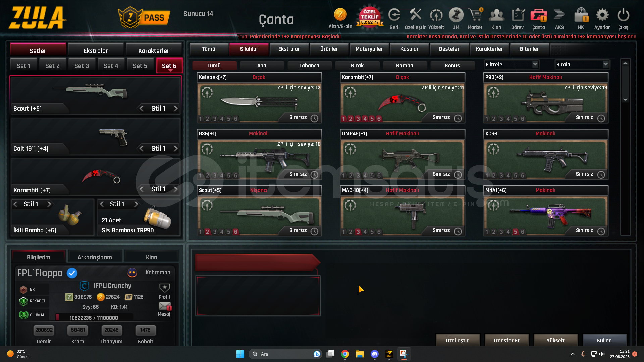Open File Explorer from the taskbar
644x362 pixels.
[x=360, y=354]
